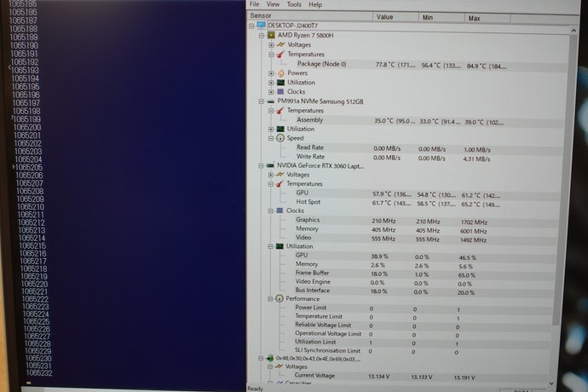
Task: Collapse the NVMe Speed group
Action: [271, 138]
